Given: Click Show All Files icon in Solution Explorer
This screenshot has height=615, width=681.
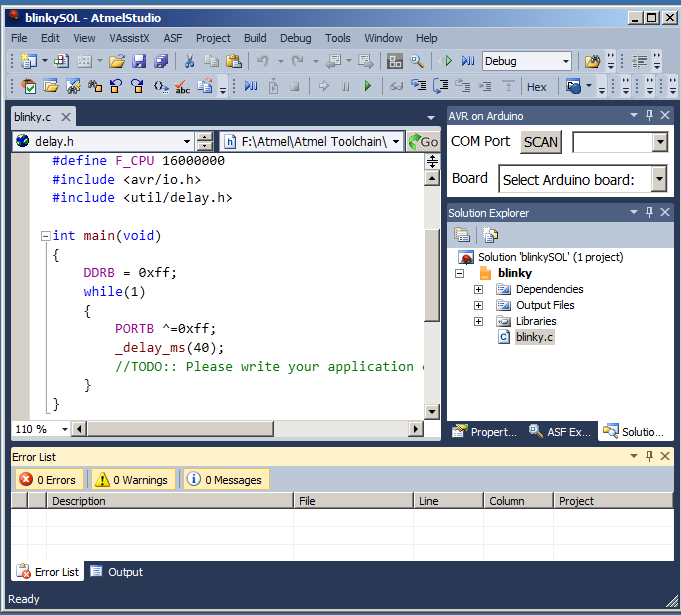Looking at the screenshot, I should [x=490, y=235].
